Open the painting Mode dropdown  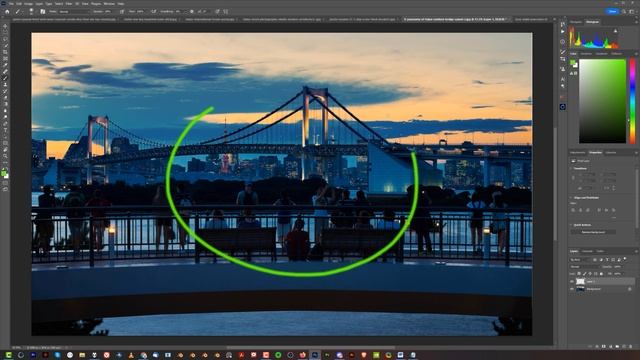(x=74, y=11)
